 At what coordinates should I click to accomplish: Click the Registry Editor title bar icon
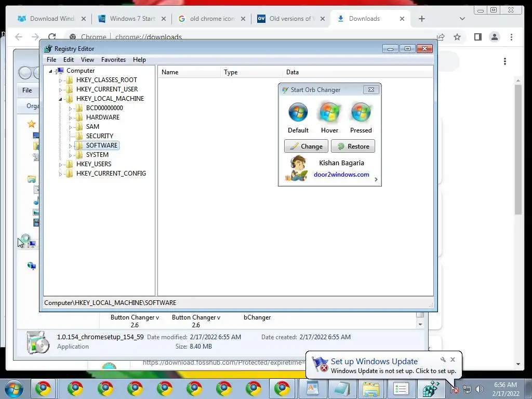click(x=48, y=48)
